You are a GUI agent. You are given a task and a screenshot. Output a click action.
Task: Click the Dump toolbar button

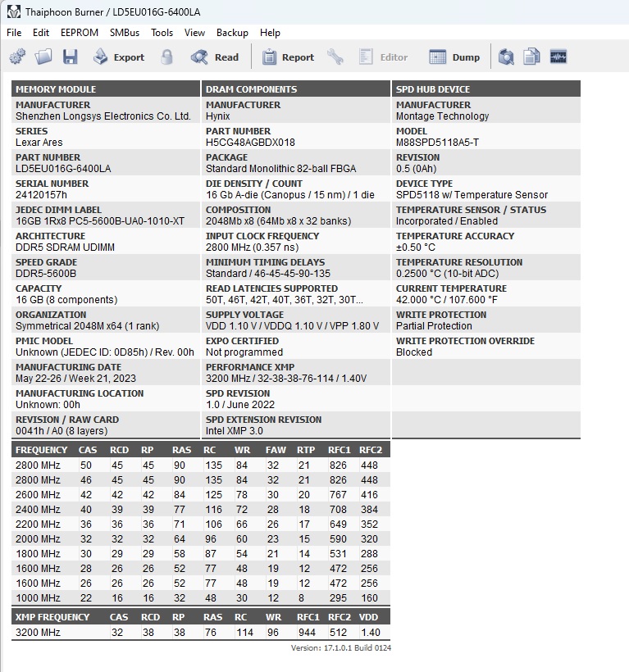[454, 57]
